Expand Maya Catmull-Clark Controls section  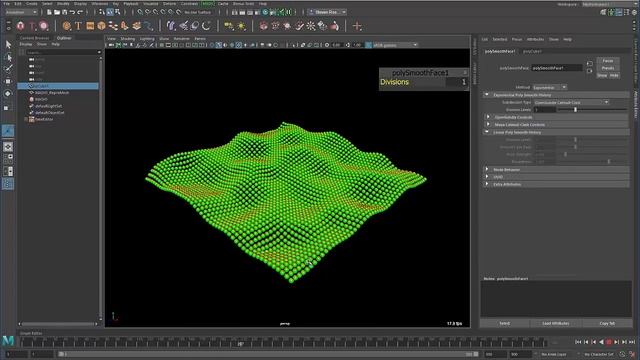click(488, 124)
